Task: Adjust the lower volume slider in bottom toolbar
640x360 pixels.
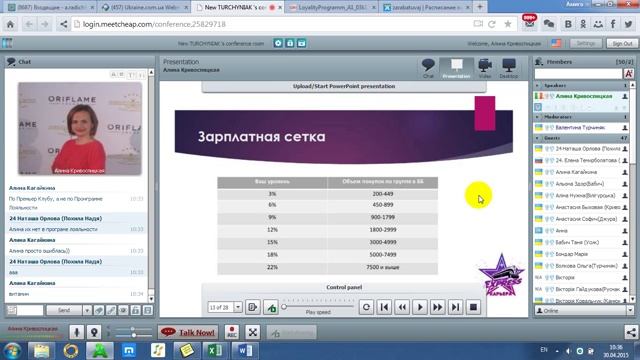Action: click(133, 335)
